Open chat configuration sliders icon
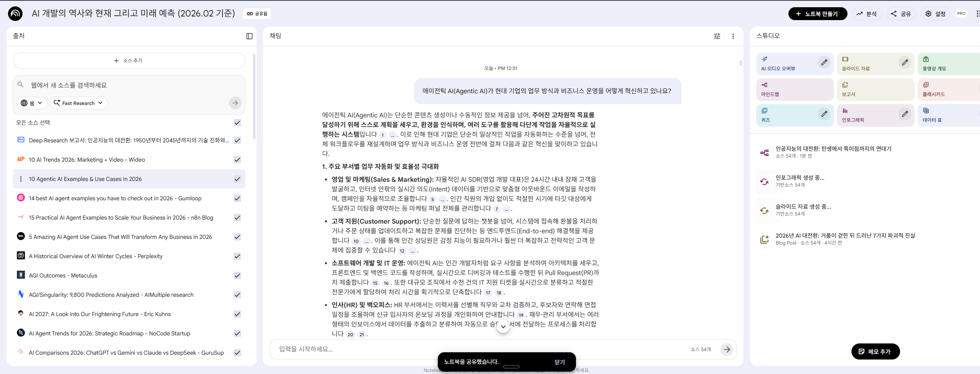The image size is (980, 374). click(x=717, y=36)
